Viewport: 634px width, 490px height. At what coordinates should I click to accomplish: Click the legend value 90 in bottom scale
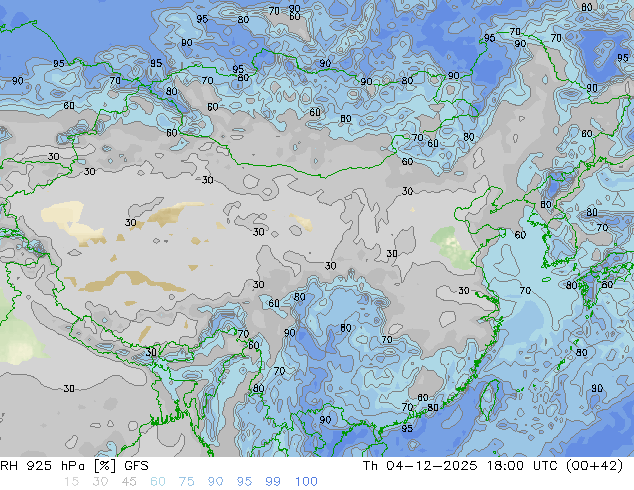coord(215,482)
